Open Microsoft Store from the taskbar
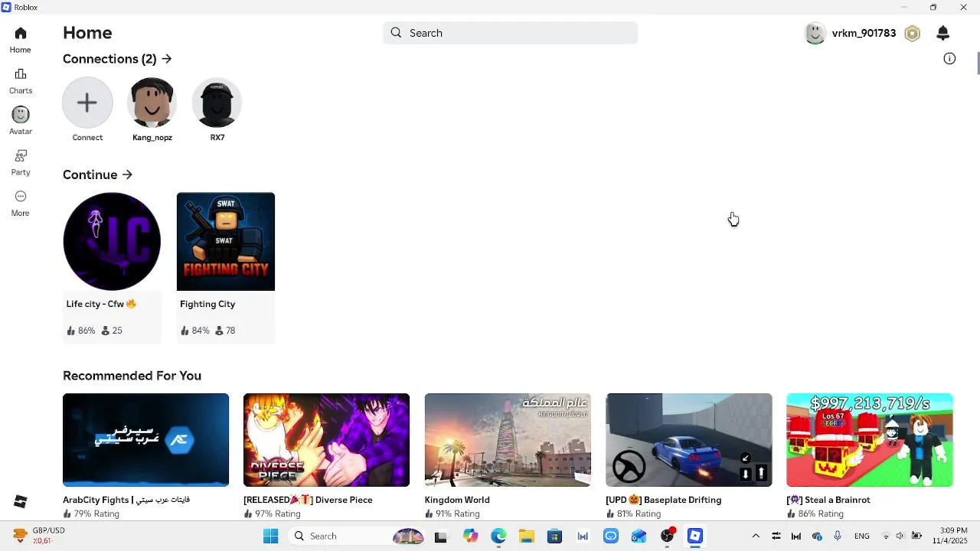The width and height of the screenshot is (980, 551). click(554, 536)
